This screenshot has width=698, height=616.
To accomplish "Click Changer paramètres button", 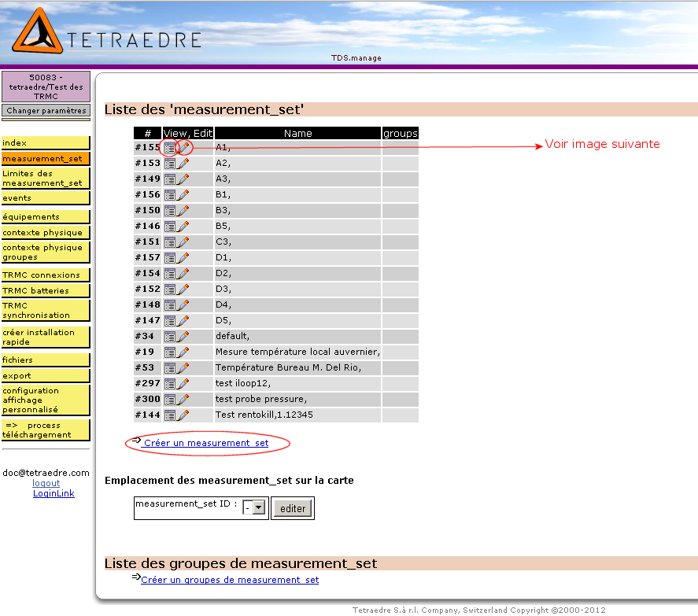I will (46, 111).
